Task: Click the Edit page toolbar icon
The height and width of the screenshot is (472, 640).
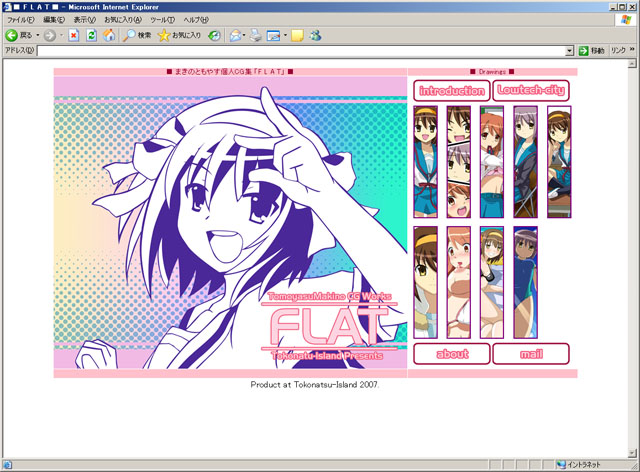Action: click(273, 36)
